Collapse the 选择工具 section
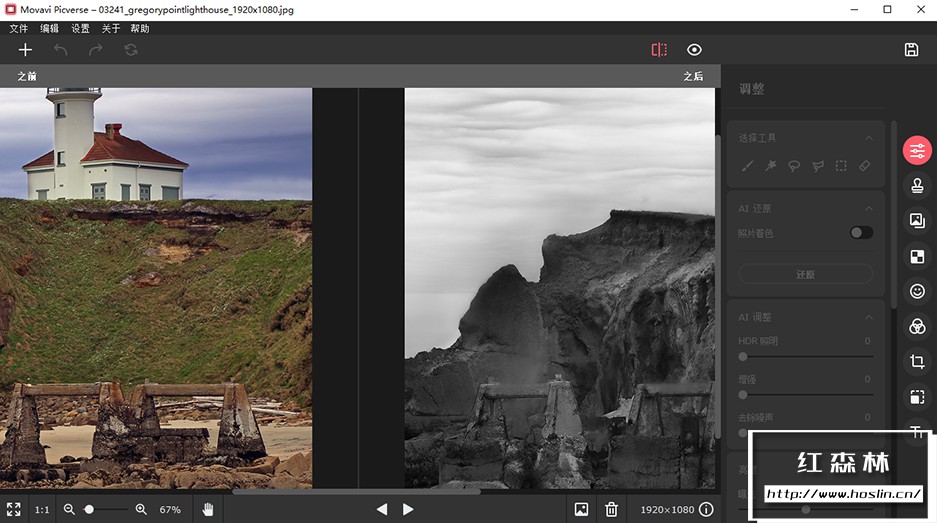 point(868,138)
